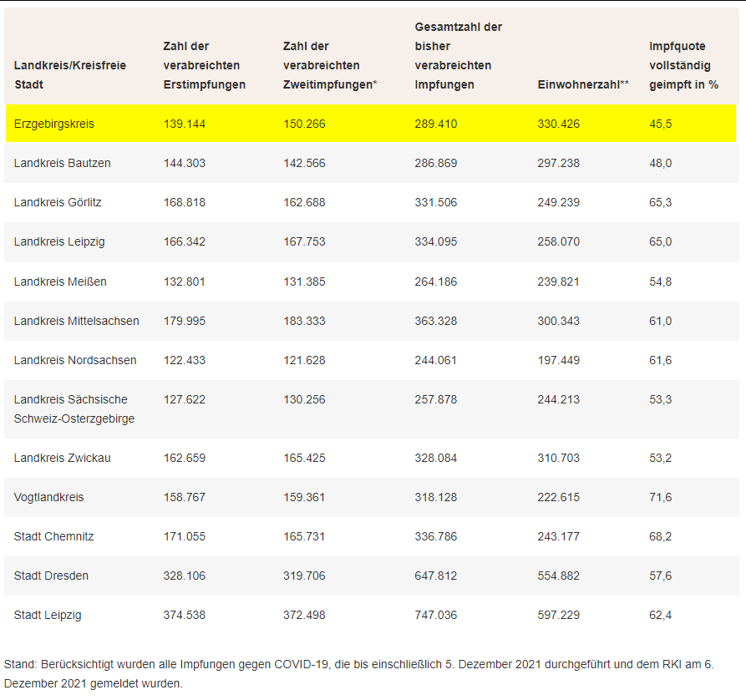
Task: Select the Zweitimpfungen column header
Action: pyautogui.click(x=330, y=65)
